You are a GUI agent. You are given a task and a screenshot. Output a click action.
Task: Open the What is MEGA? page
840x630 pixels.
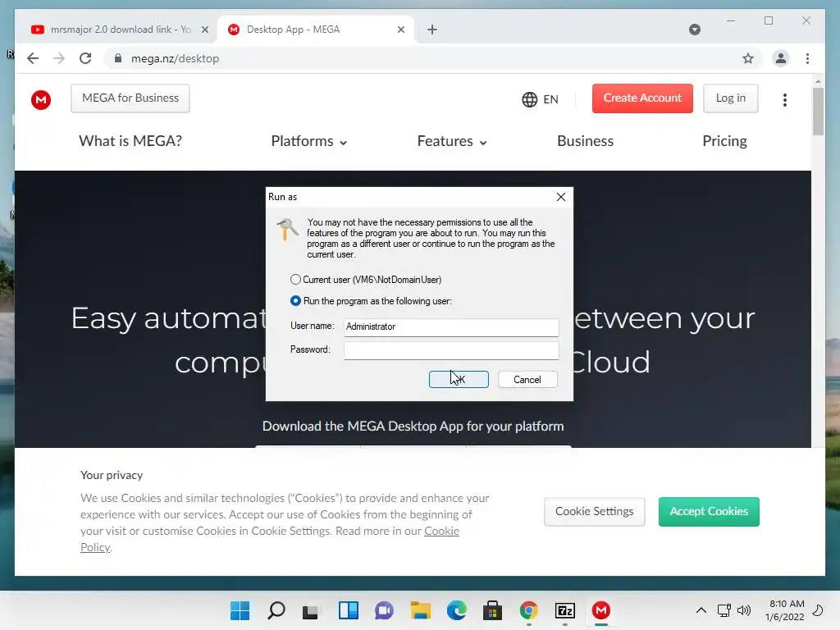pyautogui.click(x=130, y=141)
